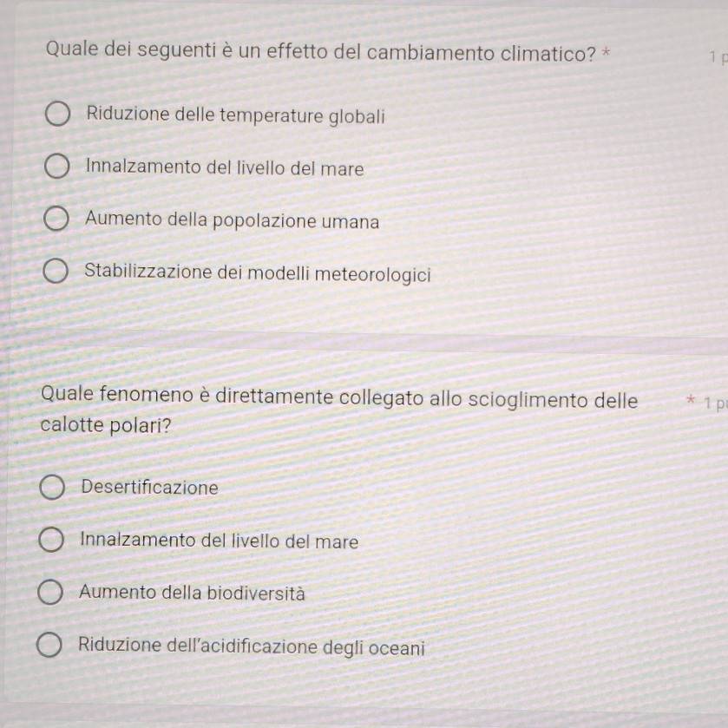Click the points indicator of the second question
The image size is (728, 728).
pos(716,403)
